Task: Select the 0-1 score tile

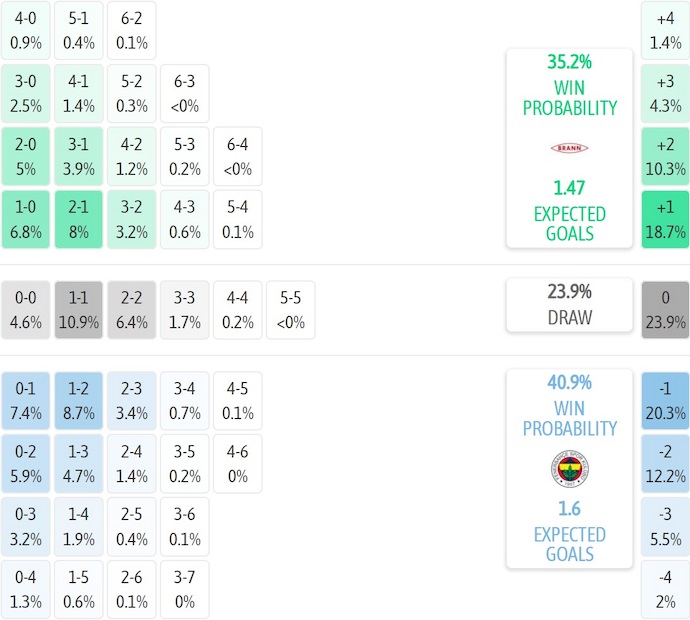Action: click(26, 400)
